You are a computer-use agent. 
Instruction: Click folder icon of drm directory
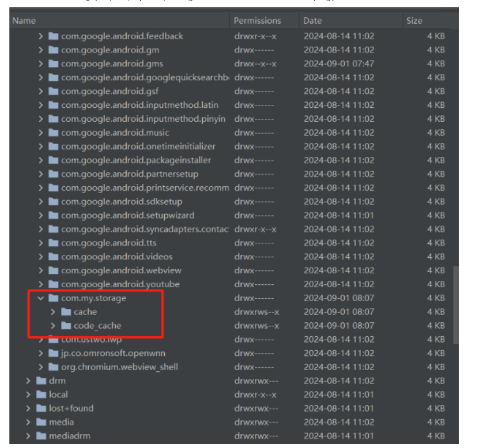tap(41, 381)
